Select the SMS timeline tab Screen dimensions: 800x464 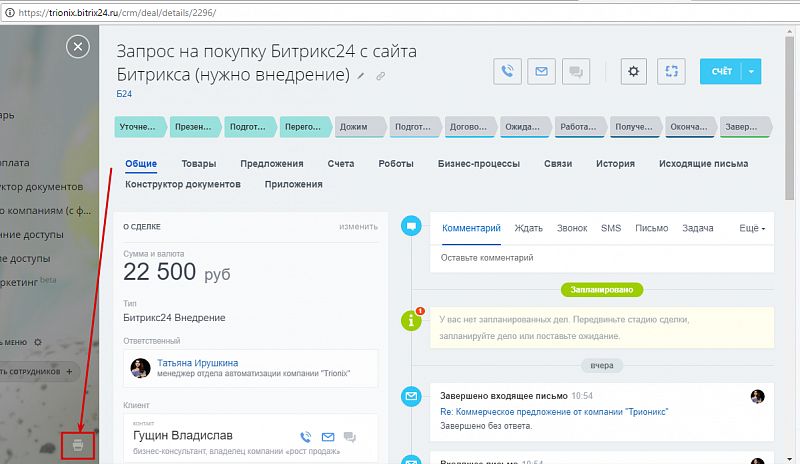tap(611, 228)
